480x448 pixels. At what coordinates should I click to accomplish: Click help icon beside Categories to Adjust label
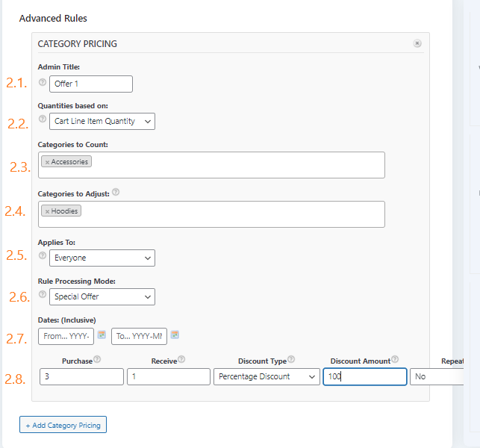click(116, 193)
